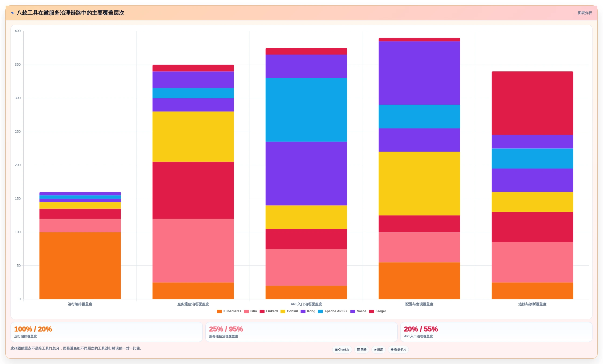The width and height of the screenshot is (603, 364).
Task: Toggle Kubernetes dataset in legend
Action: (x=229, y=311)
